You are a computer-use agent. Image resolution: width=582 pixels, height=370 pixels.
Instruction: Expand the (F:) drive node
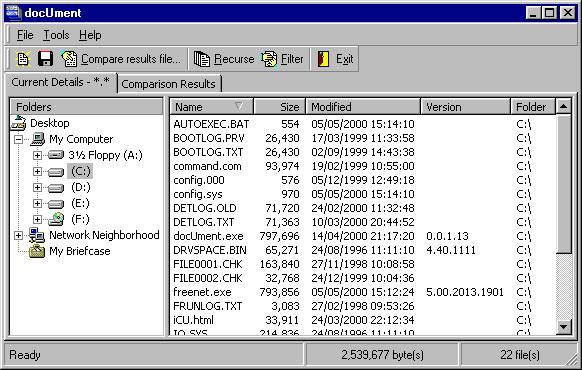(x=37, y=219)
